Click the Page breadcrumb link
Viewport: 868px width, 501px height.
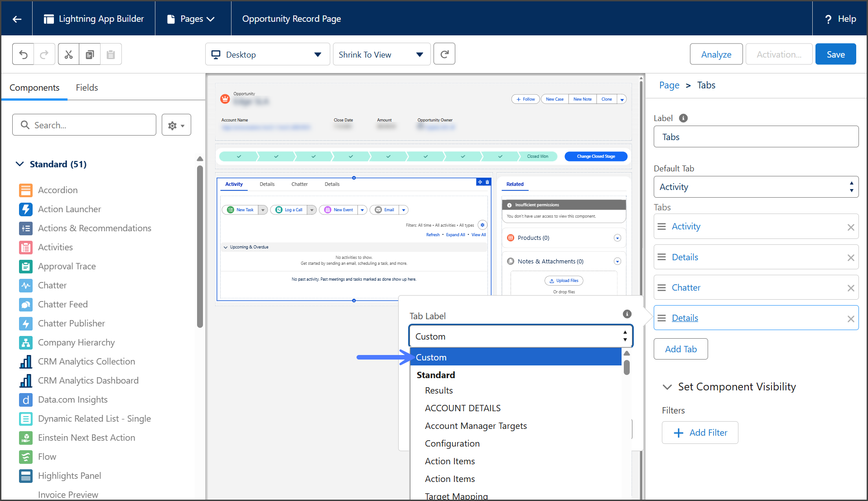click(x=669, y=85)
